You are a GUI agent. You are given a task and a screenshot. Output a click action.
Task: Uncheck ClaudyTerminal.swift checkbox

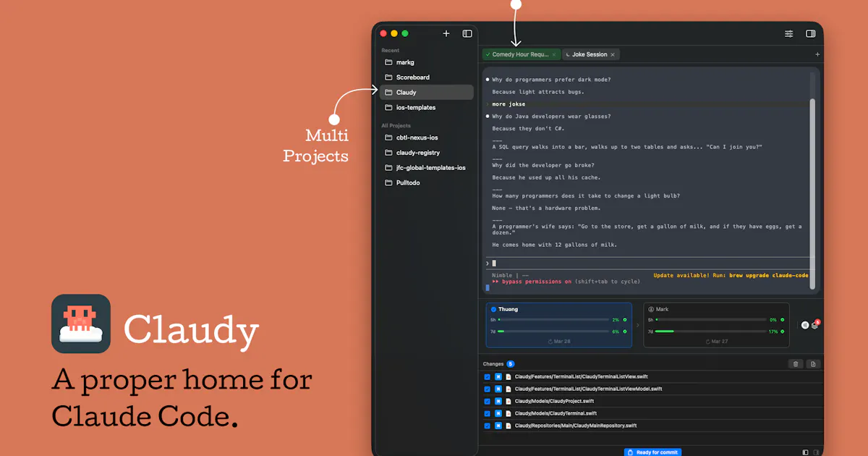(x=488, y=413)
